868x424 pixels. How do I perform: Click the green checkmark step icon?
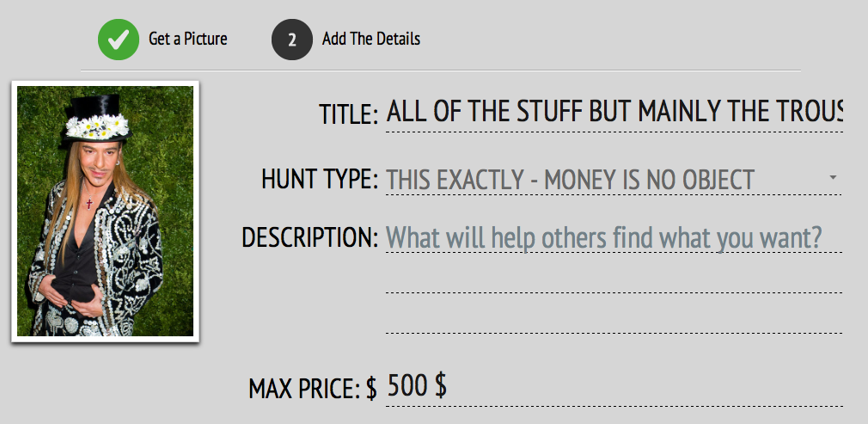[119, 40]
